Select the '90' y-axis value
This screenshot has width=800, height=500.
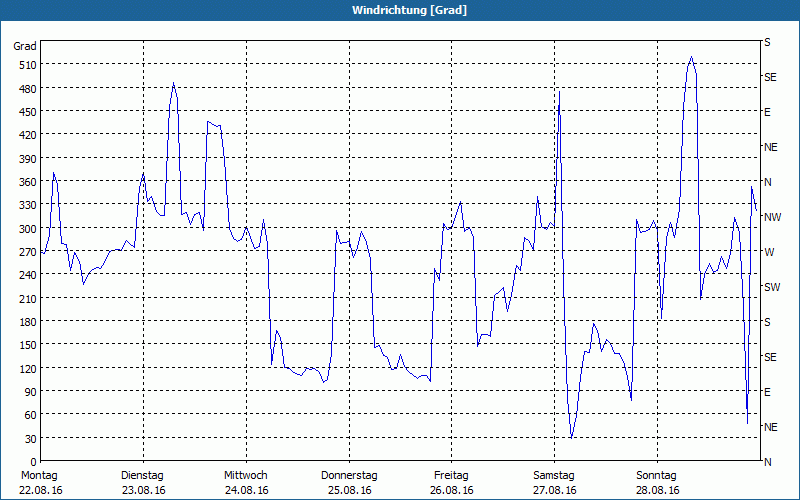pos(31,392)
